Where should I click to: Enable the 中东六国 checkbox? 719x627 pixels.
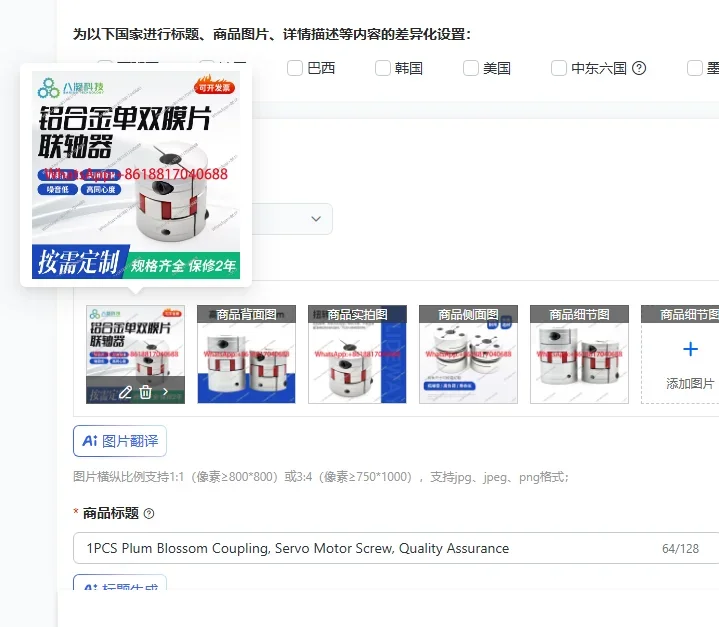[x=559, y=68]
